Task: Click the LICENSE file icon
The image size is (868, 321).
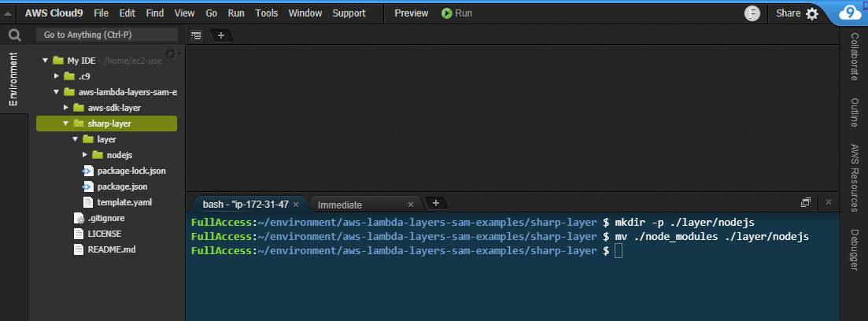Action: tap(79, 234)
